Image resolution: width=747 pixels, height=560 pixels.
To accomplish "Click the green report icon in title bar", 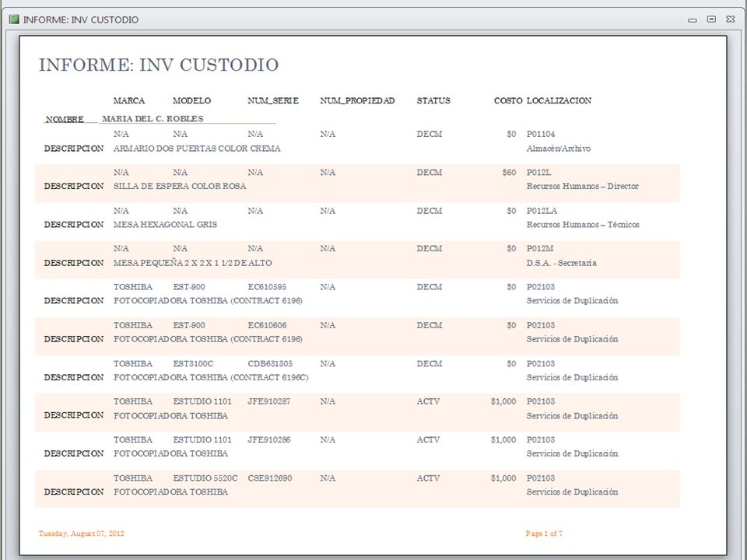I will tap(14, 19).
